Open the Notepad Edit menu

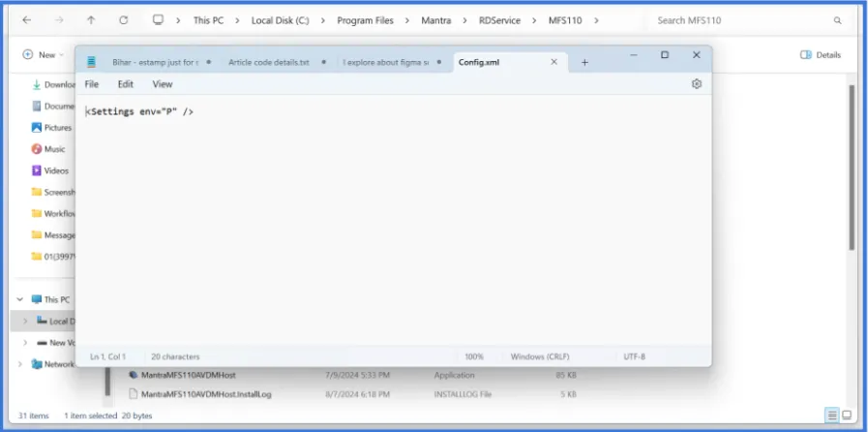[126, 84]
